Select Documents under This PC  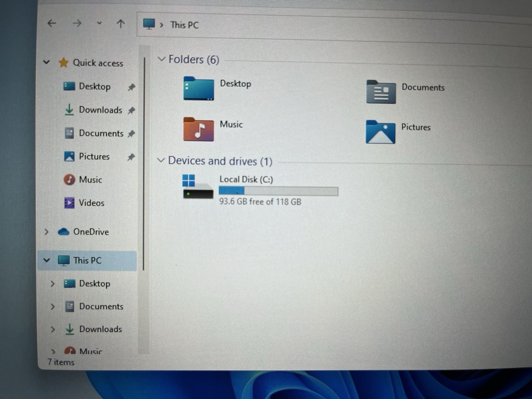(x=101, y=306)
